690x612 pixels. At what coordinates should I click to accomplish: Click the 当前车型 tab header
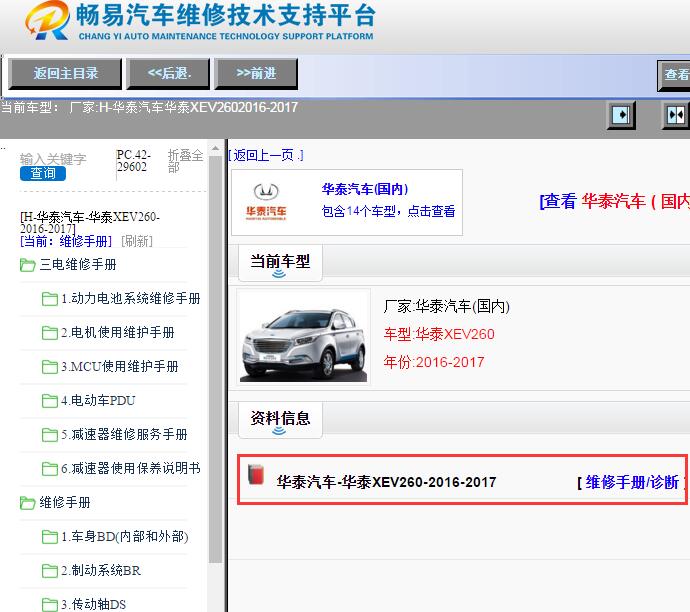click(x=280, y=263)
